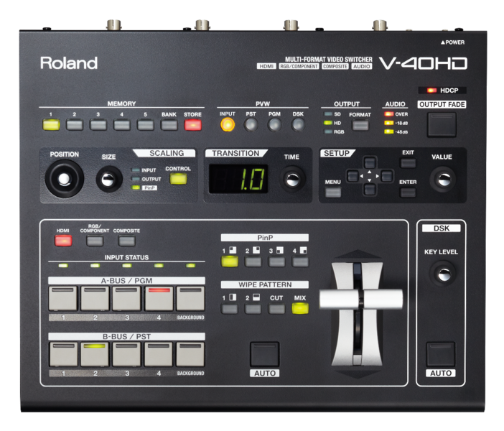Push the setup right arrow button
Screen dimensions: 504x431
[387, 176]
